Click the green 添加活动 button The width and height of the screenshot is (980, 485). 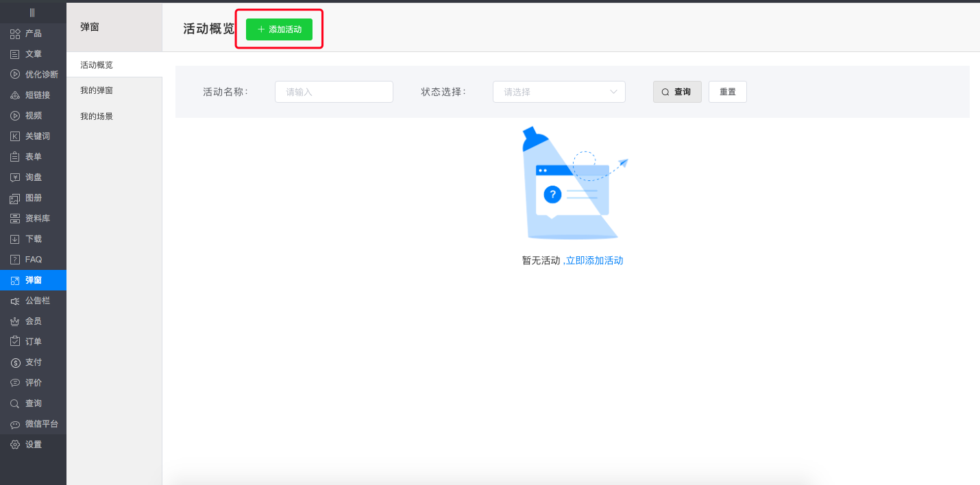[x=279, y=29]
